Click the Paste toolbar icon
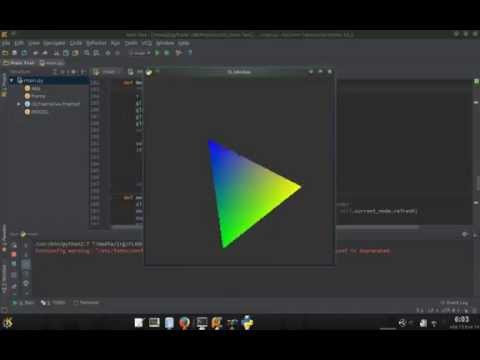Screen dimensions: 480x360 [75, 53]
